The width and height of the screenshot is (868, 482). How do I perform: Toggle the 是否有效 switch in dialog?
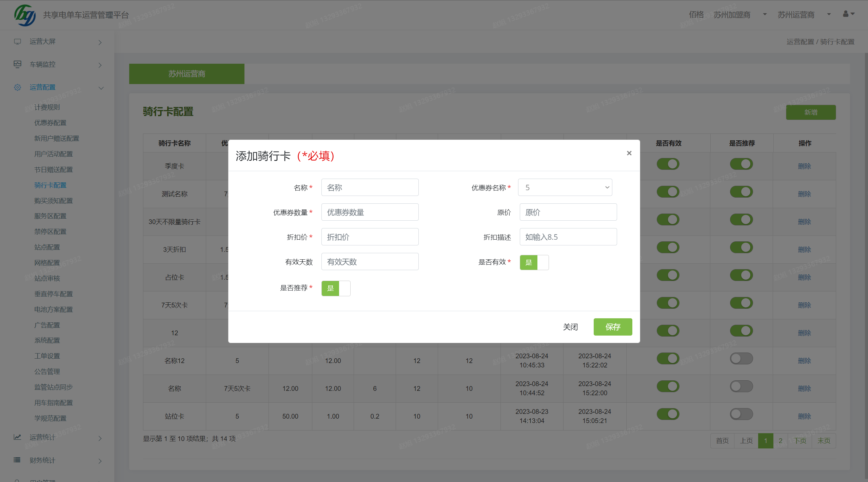(534, 262)
